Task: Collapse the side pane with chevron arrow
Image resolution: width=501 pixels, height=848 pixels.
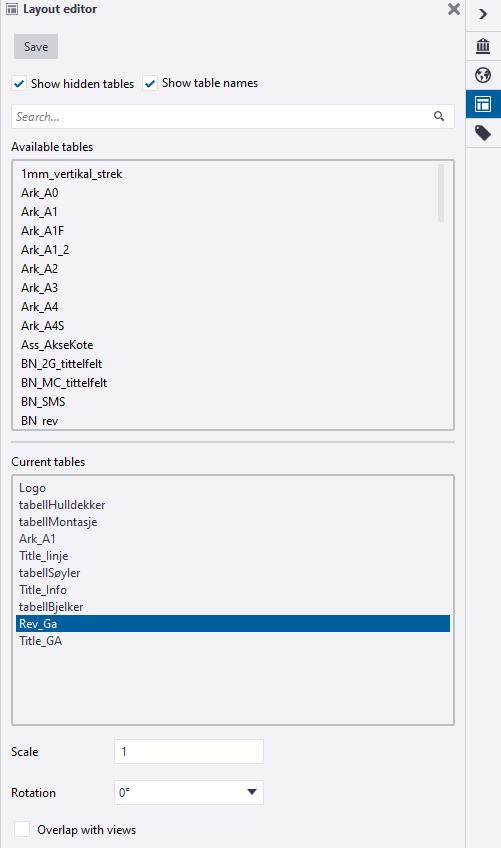Action: [x=483, y=14]
